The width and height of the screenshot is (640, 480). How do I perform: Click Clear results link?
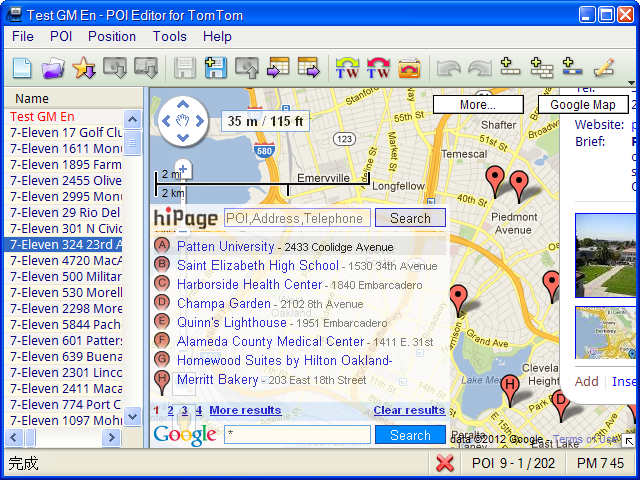(x=409, y=410)
